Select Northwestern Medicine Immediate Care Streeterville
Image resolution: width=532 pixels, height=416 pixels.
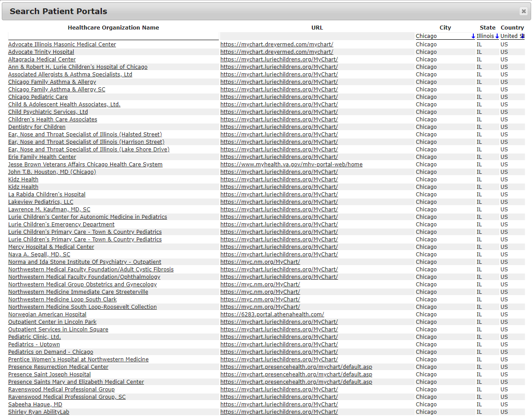(x=78, y=292)
